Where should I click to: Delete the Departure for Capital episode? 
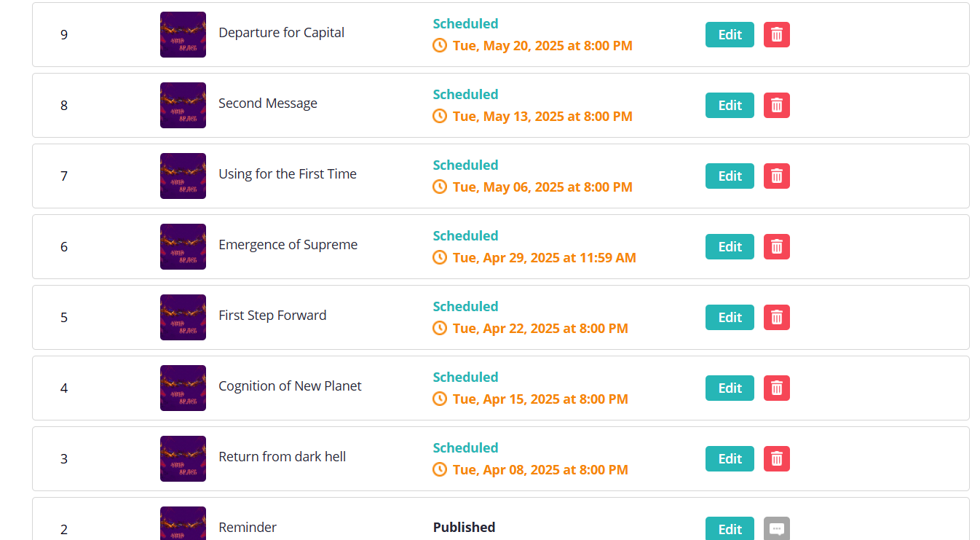pos(776,35)
